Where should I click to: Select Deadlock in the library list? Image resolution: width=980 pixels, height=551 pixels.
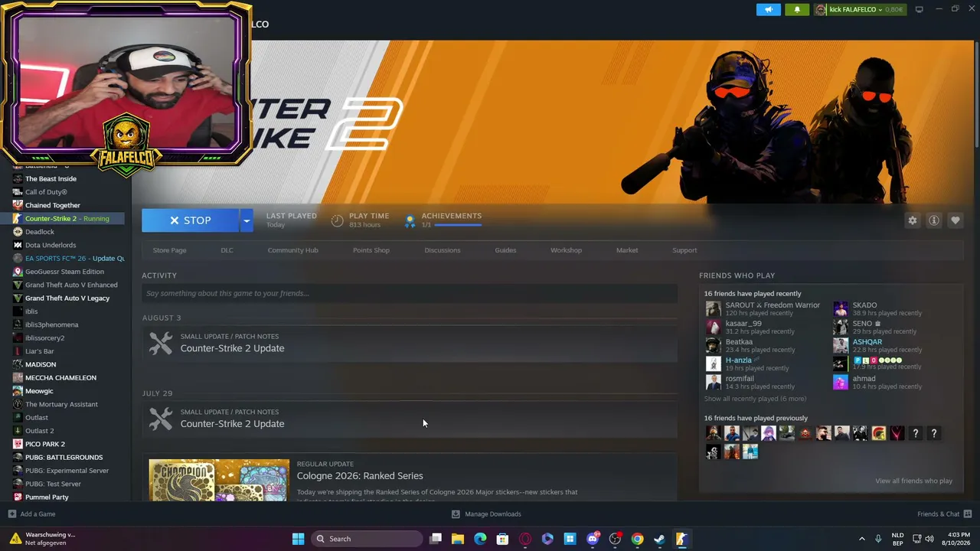point(40,232)
